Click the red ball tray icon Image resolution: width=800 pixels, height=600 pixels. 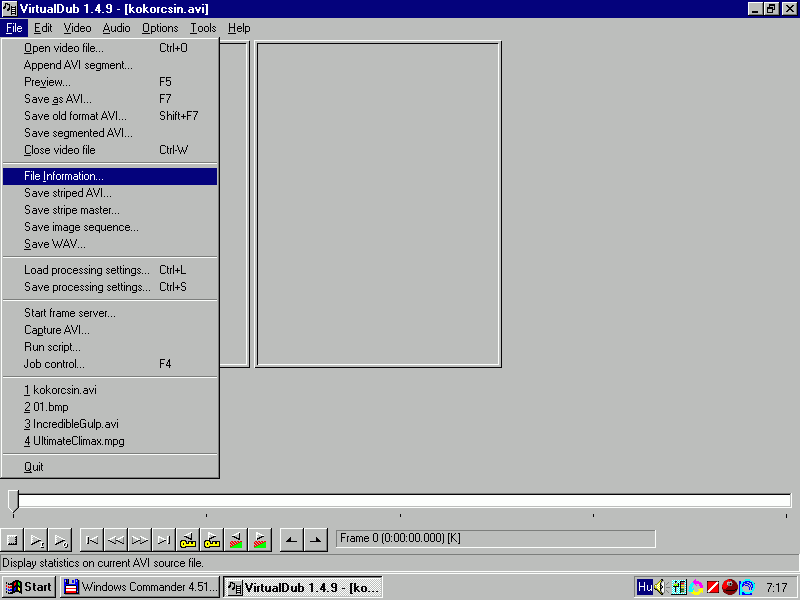point(730,587)
